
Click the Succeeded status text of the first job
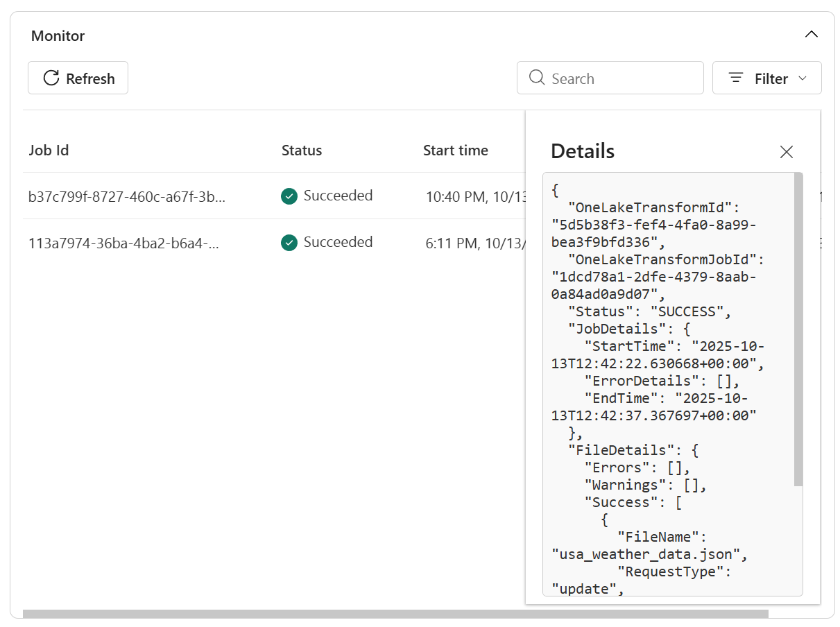pos(338,196)
